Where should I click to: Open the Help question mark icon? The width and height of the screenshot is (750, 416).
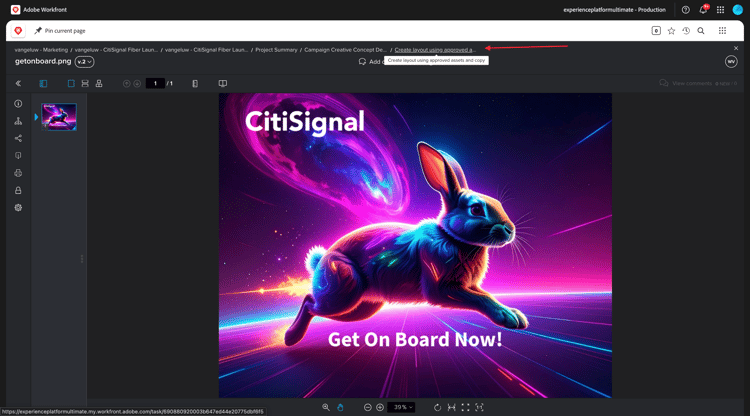(x=685, y=10)
